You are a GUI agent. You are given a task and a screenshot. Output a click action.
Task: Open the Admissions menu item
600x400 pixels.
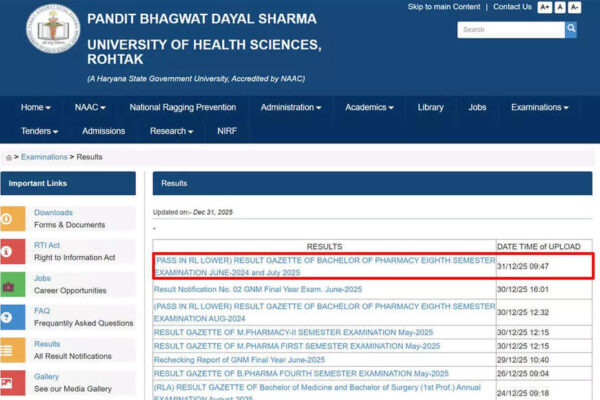pyautogui.click(x=104, y=131)
